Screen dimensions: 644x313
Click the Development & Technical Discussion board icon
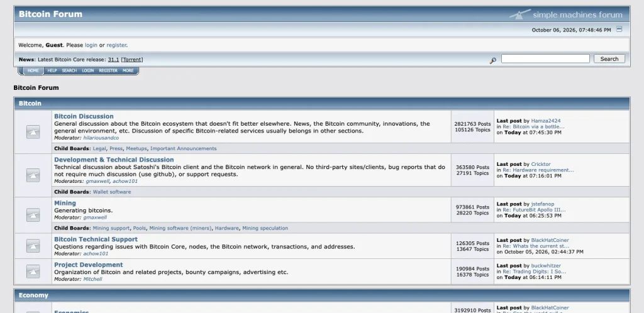click(x=33, y=175)
